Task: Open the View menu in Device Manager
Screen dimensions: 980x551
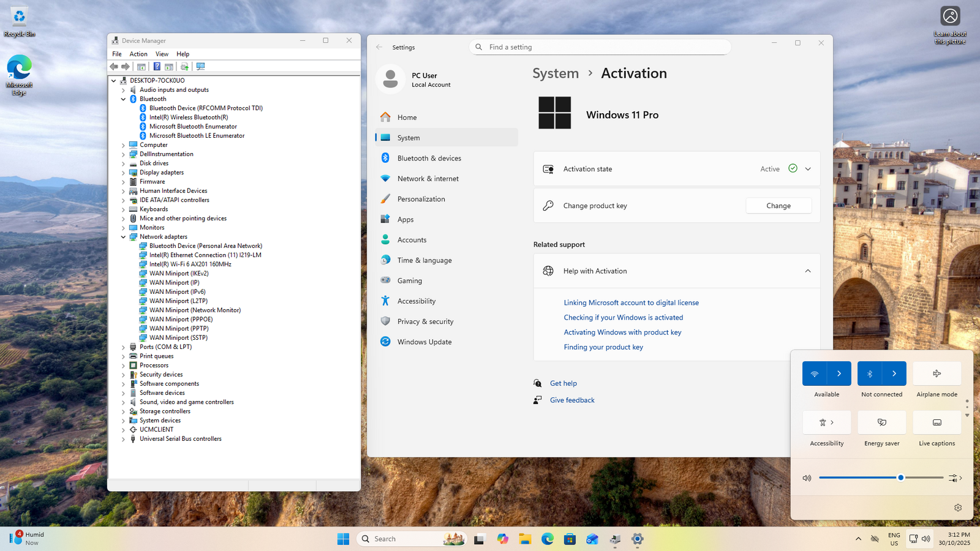Action: coord(162,54)
